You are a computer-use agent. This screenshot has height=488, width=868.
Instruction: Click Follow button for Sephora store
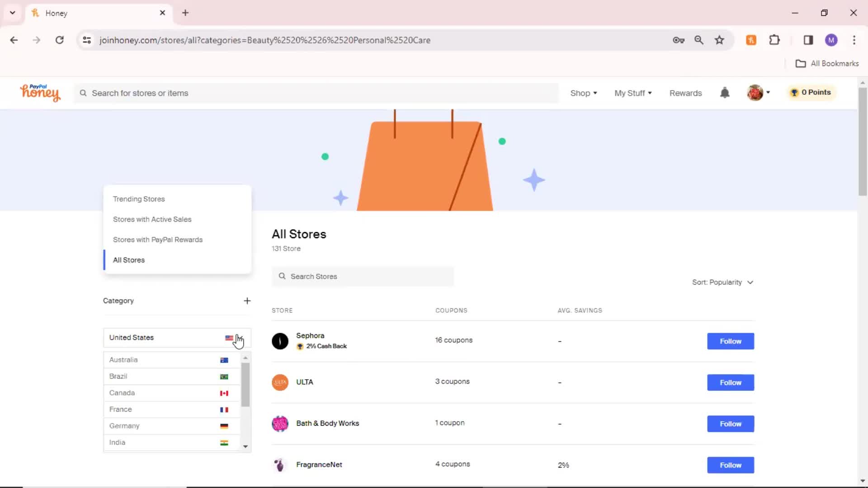[x=730, y=341]
